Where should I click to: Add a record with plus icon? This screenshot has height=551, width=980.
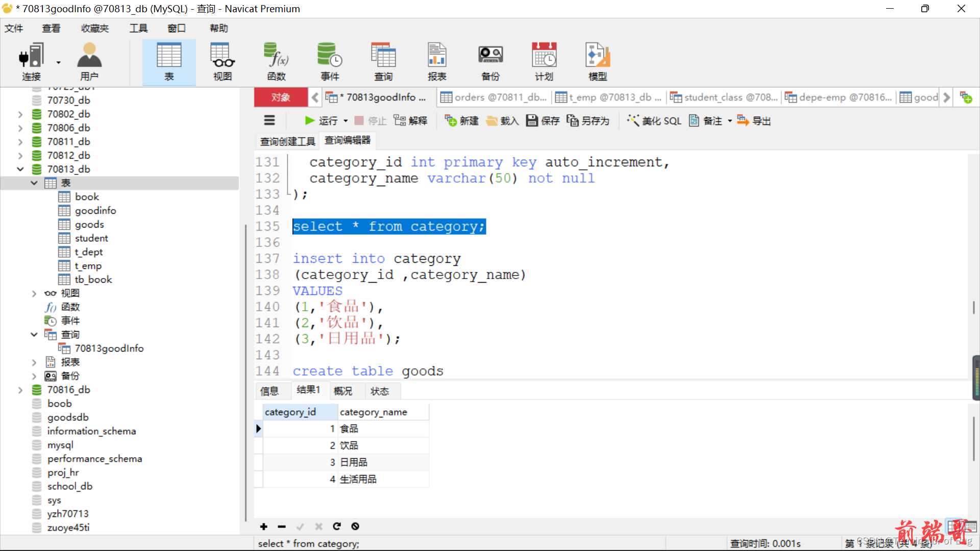pyautogui.click(x=263, y=527)
